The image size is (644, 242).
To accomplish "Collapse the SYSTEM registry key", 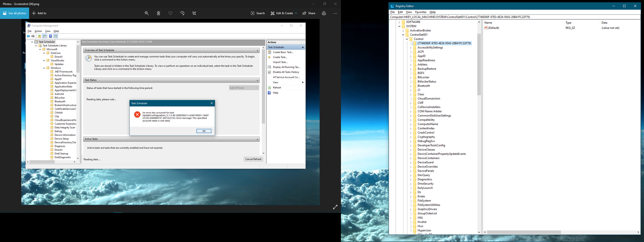I will click(399, 26).
